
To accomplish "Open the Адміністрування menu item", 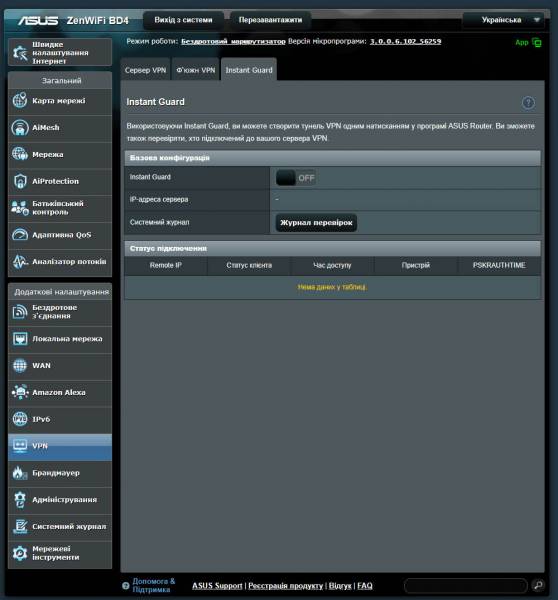I will tap(60, 500).
